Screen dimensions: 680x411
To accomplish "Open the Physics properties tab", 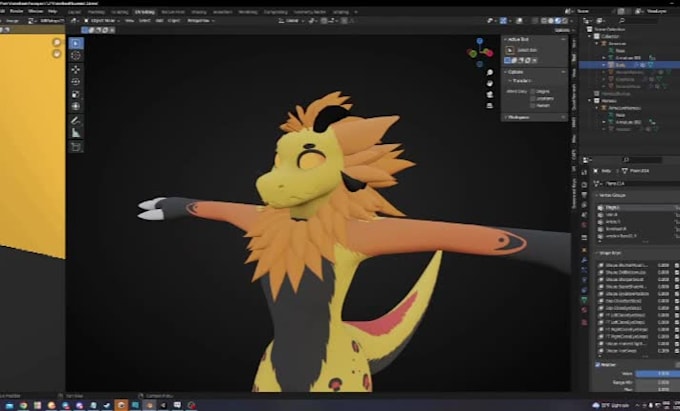I will pos(584,280).
